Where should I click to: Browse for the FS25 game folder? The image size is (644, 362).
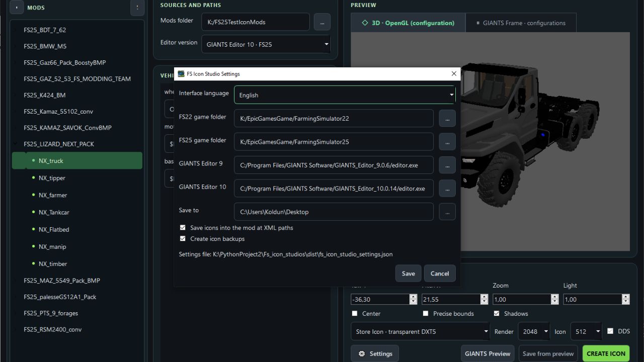(x=447, y=142)
